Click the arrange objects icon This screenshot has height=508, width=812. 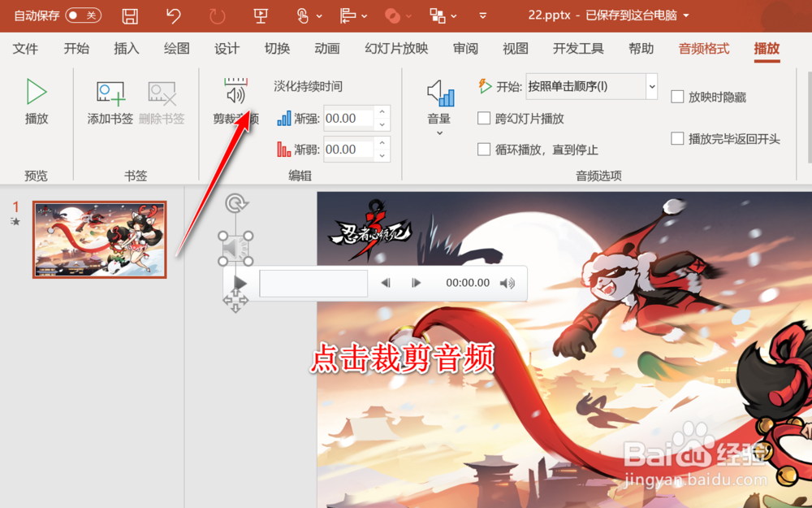438,16
